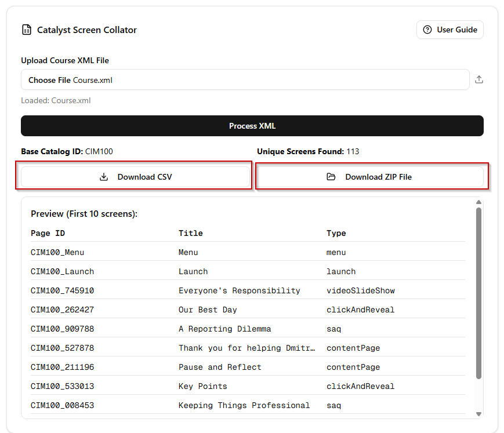Click the question mark icon beside User Guide
Image resolution: width=504 pixels, height=433 pixels.
(427, 30)
